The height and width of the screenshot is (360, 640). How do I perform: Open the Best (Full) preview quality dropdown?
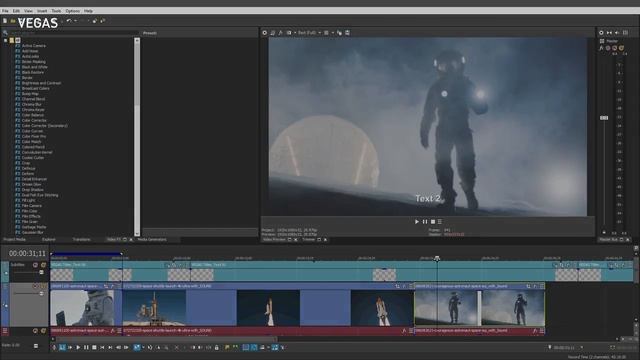(x=309, y=33)
